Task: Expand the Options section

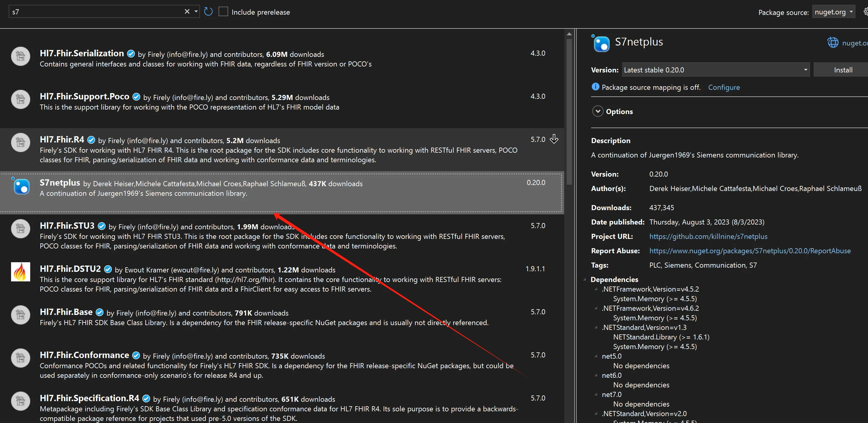Action: [597, 111]
